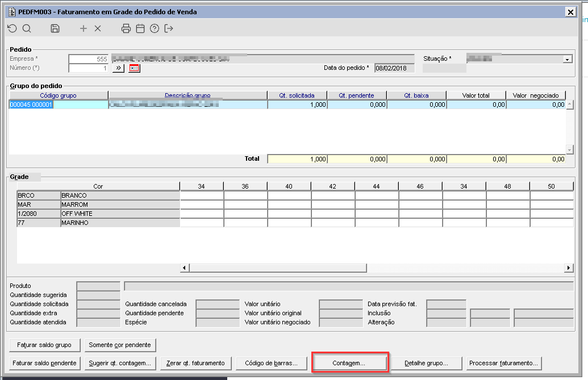Viewport: 588px width, 380px height.
Task: Click the down arrow of the group list scrollbar
Action: 570,150
